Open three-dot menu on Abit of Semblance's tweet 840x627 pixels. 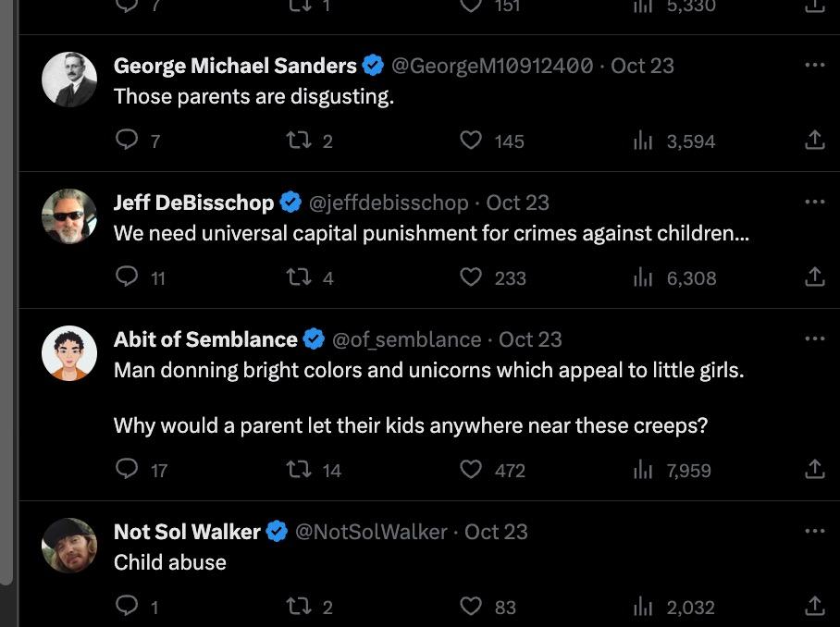[814, 339]
